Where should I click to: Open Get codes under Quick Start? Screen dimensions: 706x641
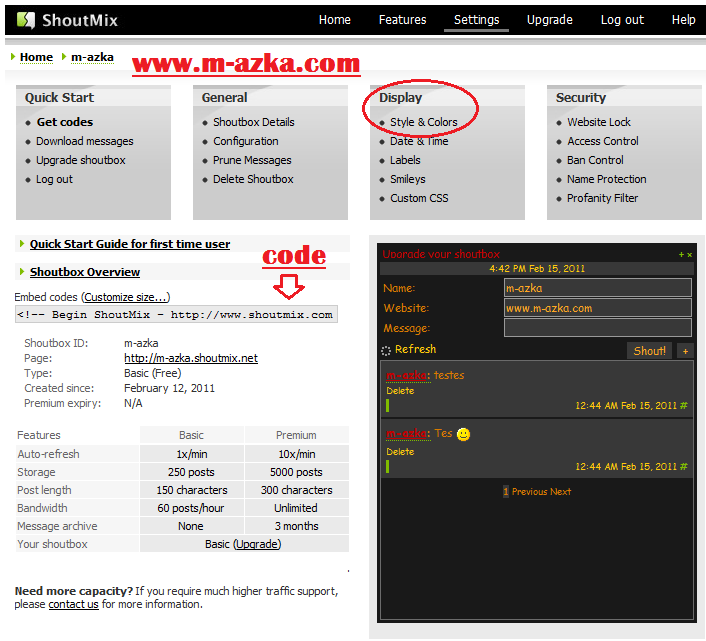click(65, 122)
